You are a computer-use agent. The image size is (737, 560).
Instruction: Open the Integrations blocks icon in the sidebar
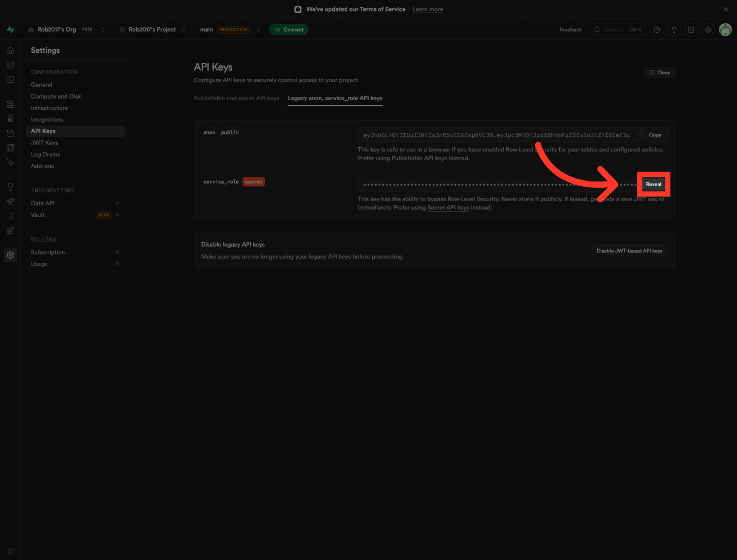pos(10,231)
